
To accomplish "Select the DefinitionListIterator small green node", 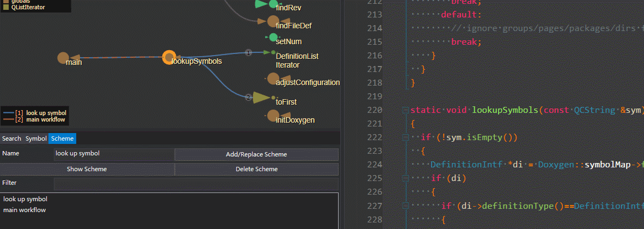I will pos(273,52).
